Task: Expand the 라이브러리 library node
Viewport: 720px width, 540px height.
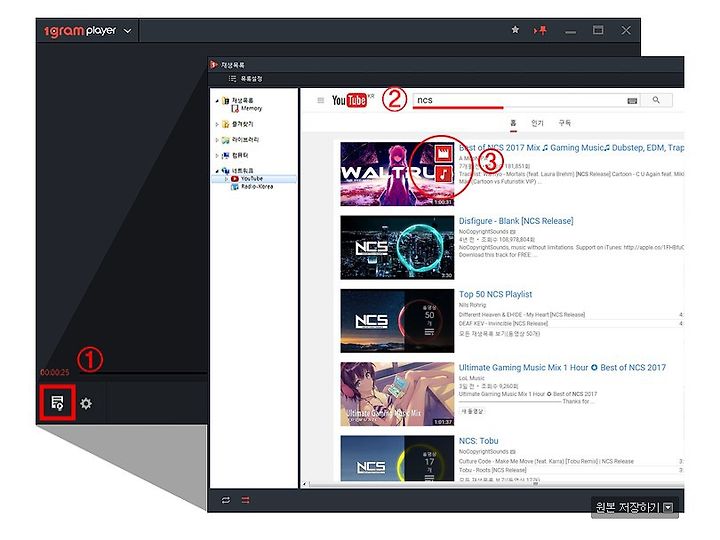Action: click(217, 140)
